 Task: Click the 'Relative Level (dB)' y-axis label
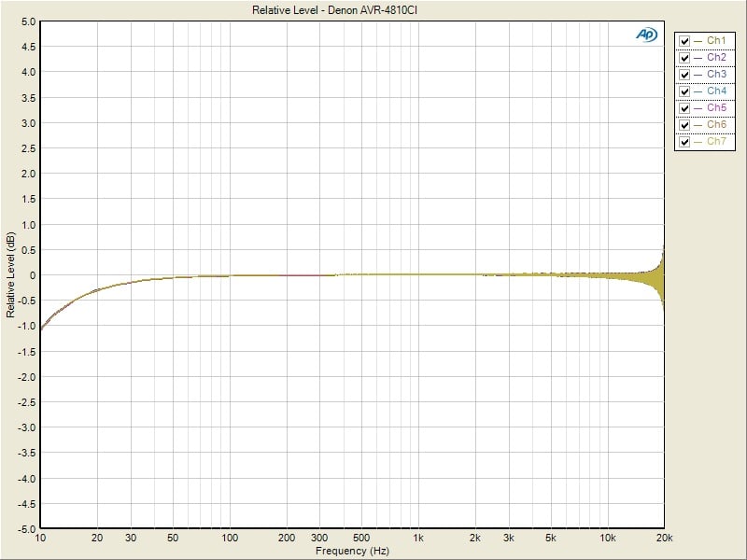pyautogui.click(x=10, y=274)
